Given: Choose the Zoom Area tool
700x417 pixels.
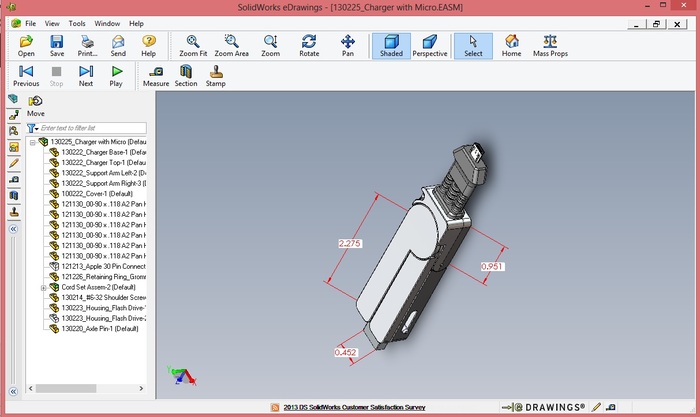Looking at the screenshot, I should [231, 46].
